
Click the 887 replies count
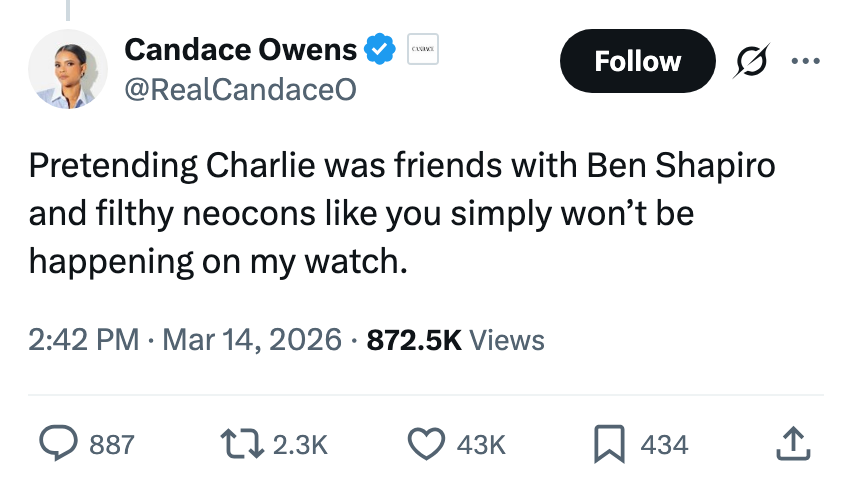click(111, 444)
